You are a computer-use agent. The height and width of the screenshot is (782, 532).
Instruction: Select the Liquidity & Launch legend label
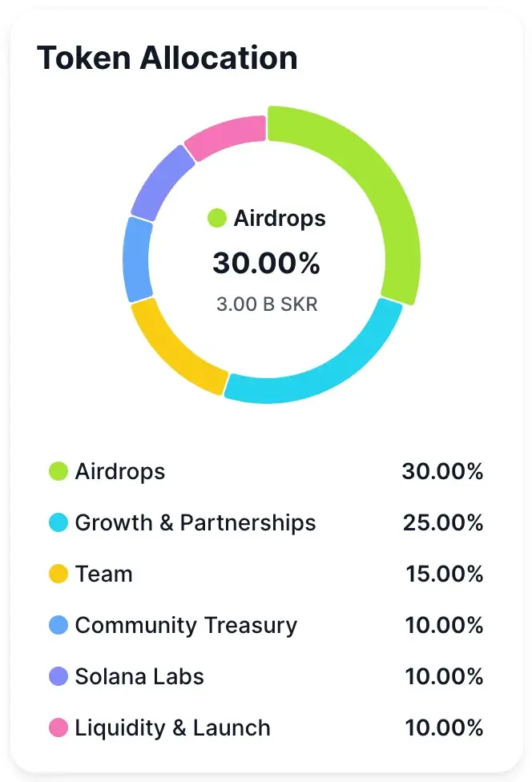(172, 728)
